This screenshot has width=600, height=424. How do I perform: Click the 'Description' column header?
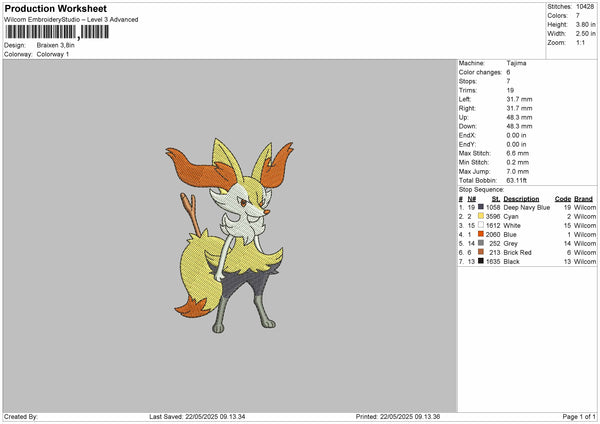[x=521, y=199]
